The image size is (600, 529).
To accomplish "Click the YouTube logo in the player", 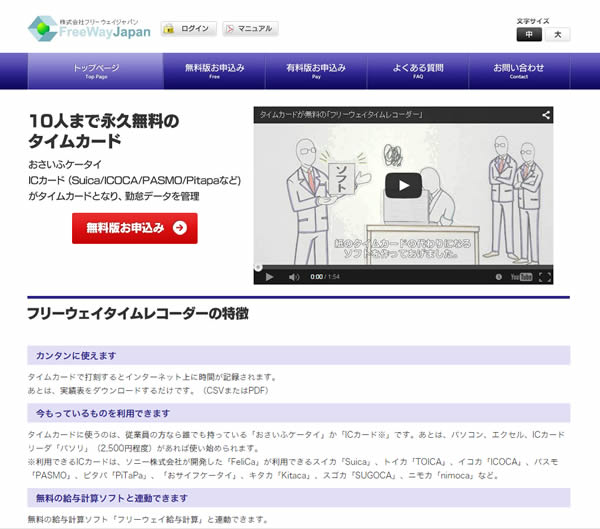I will (521, 277).
